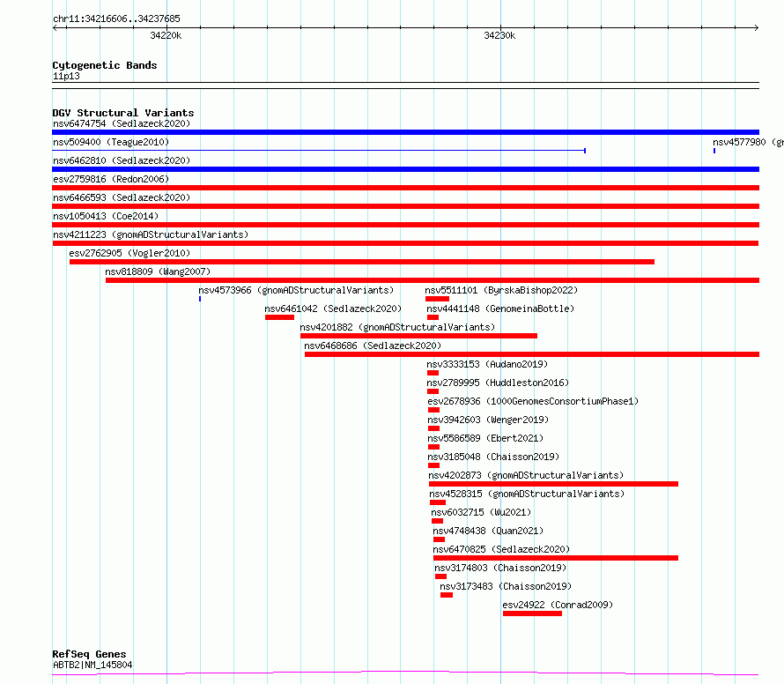Click the RefSeq Genes track title
Image resolution: width=784 pixels, height=684 pixels.
coord(89,654)
